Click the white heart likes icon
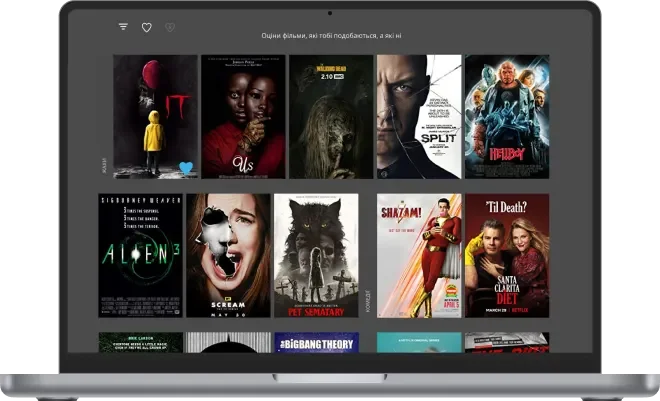 click(x=146, y=27)
